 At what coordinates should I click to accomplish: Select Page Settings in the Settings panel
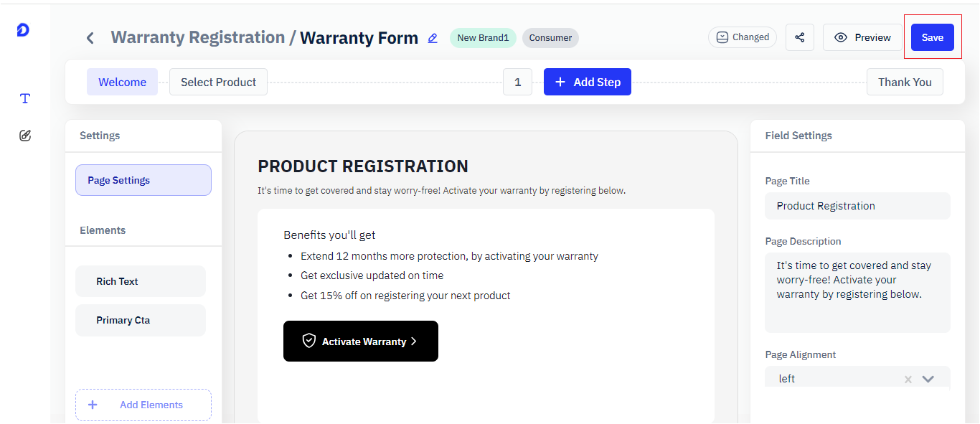click(x=143, y=180)
